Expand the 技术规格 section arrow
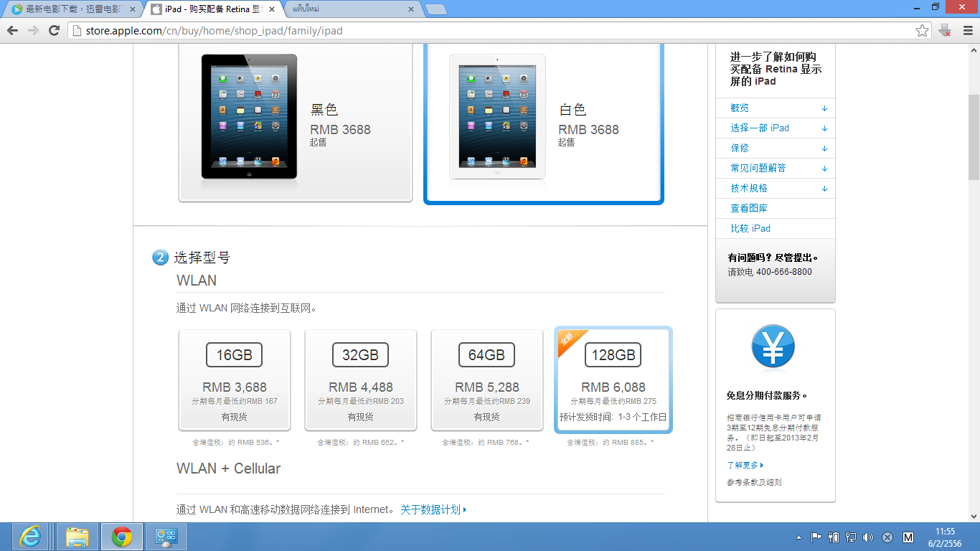980x551 pixels. coord(824,189)
